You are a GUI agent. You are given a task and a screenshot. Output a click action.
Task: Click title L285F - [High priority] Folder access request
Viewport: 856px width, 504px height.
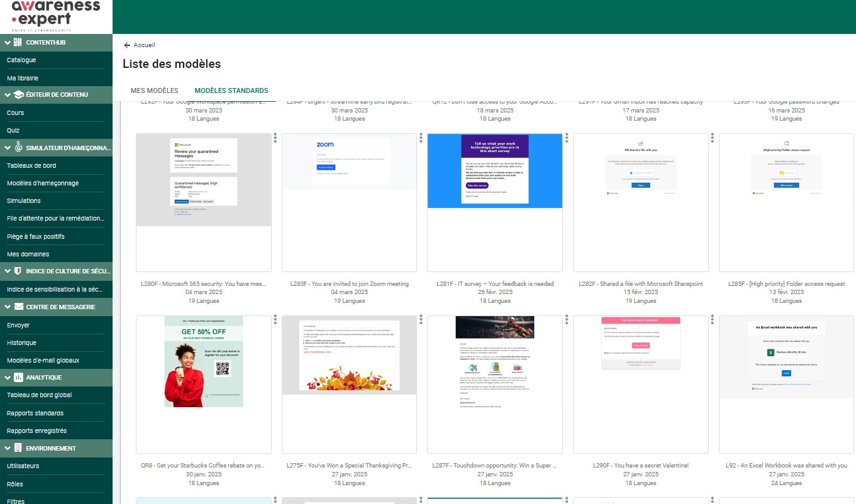tap(786, 284)
